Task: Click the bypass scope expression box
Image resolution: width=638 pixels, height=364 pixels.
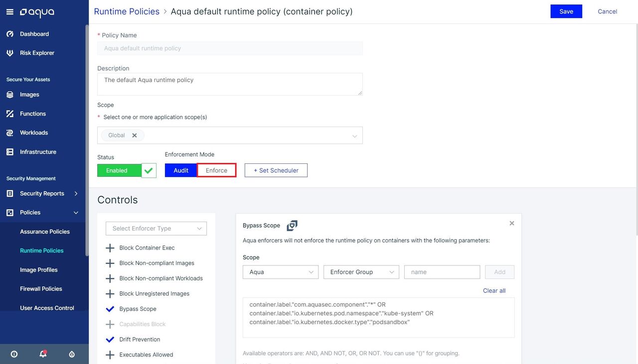Action: 378,318
